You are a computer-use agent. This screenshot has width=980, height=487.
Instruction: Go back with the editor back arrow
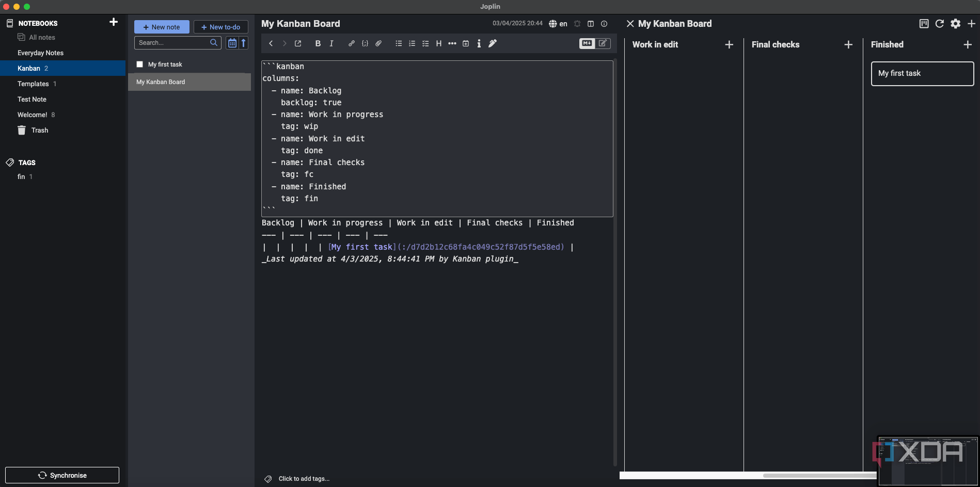[271, 43]
